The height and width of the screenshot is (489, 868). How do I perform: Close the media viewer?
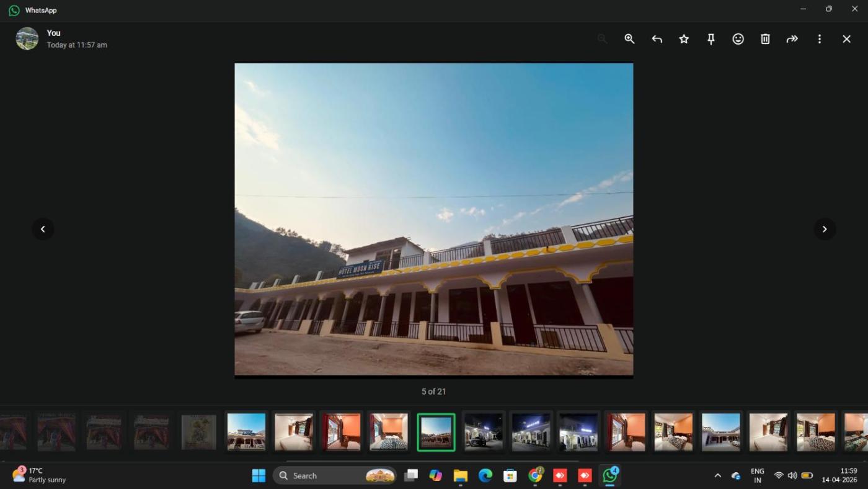[x=846, y=39]
